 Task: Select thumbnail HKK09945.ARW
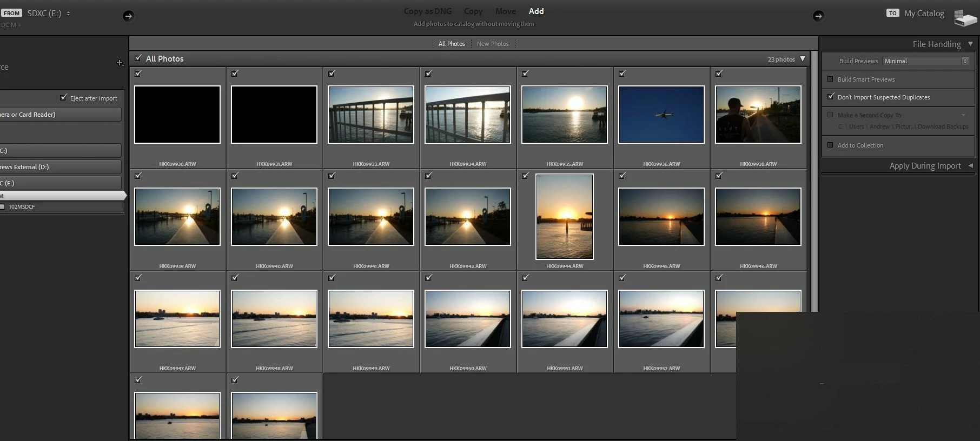point(661,217)
